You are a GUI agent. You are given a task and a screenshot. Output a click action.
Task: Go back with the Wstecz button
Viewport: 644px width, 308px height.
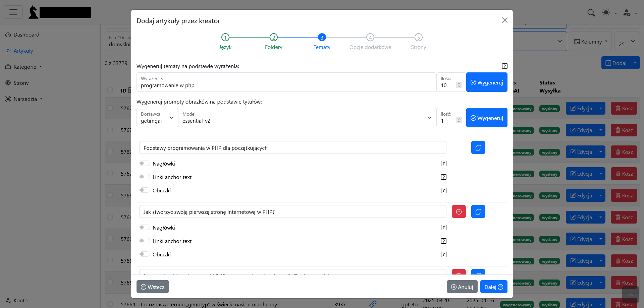pos(153,287)
